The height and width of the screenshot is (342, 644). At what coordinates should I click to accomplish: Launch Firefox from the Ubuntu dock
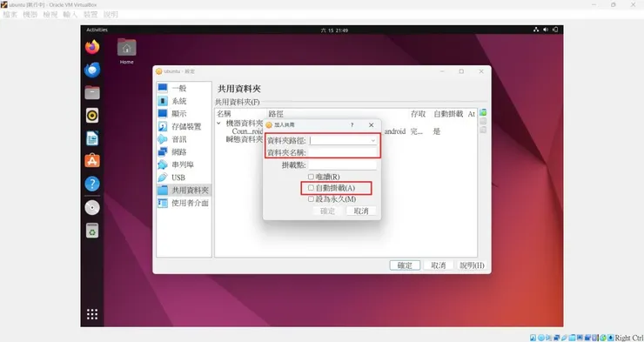pyautogui.click(x=92, y=47)
